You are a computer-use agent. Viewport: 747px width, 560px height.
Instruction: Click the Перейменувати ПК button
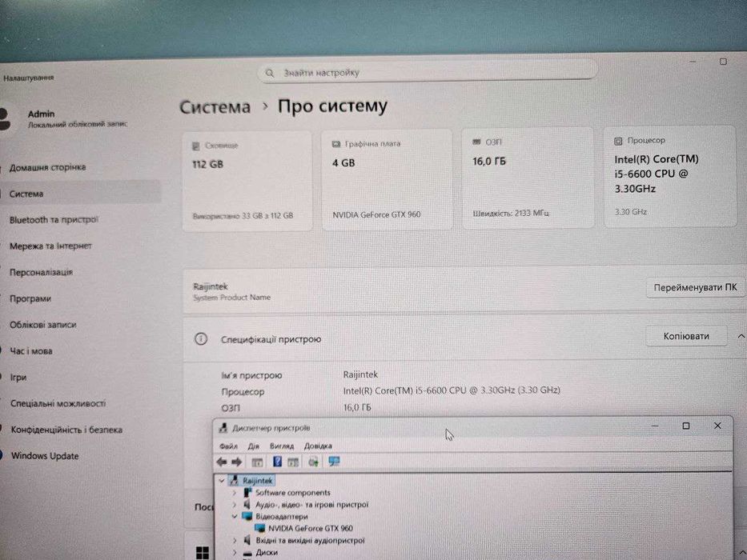695,287
